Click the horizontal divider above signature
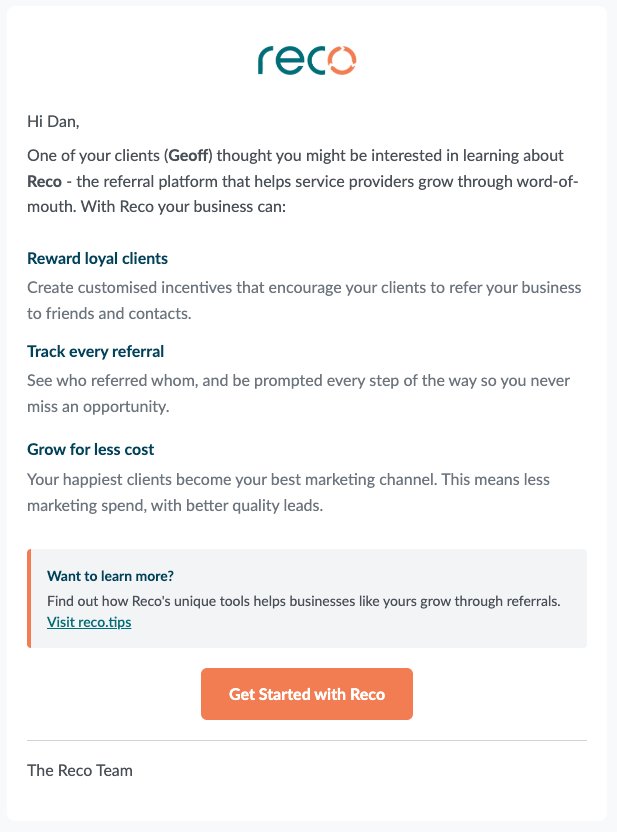 [x=307, y=740]
